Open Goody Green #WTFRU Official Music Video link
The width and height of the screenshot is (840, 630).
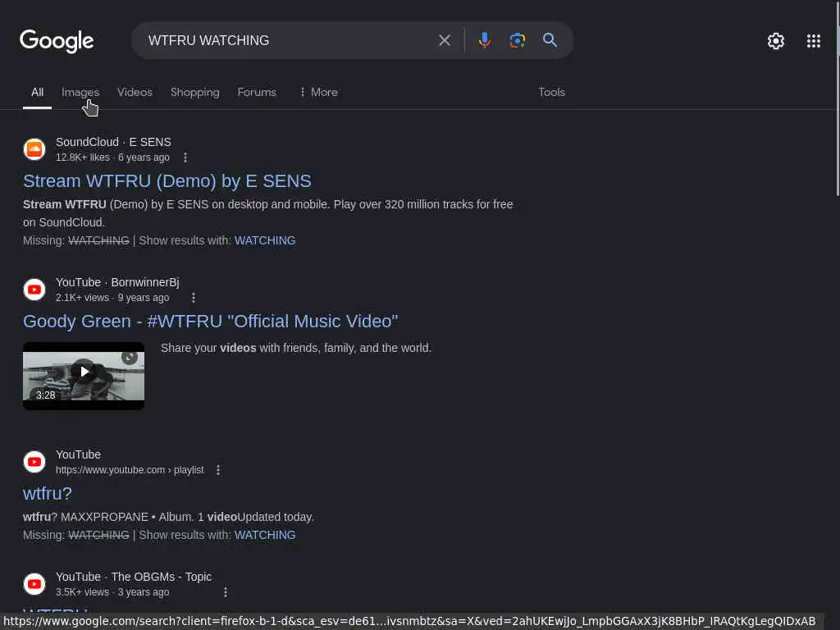(x=211, y=322)
